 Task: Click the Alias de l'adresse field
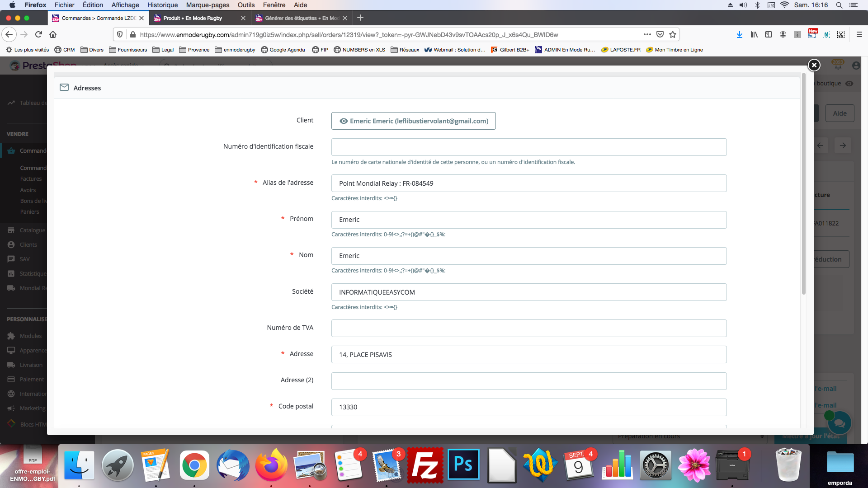pyautogui.click(x=529, y=183)
